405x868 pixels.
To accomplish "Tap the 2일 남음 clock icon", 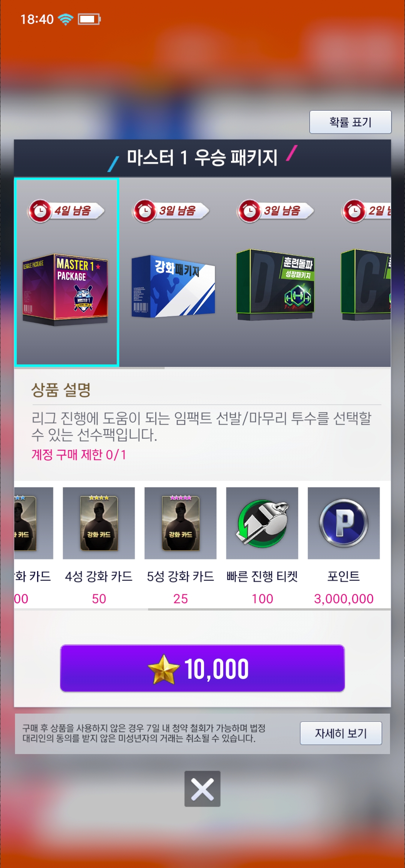I will click(354, 211).
